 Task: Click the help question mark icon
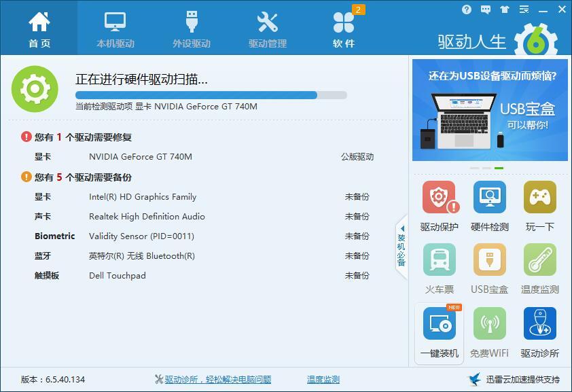click(x=467, y=10)
